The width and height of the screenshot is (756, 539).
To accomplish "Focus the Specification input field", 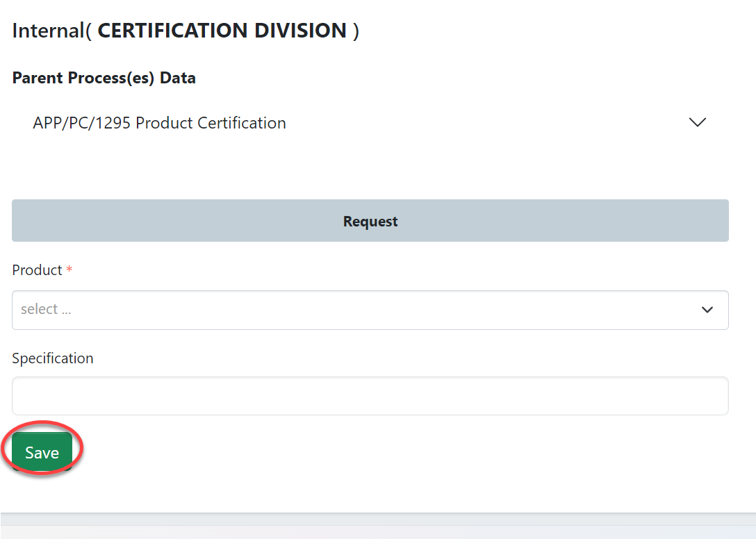I will pyautogui.click(x=370, y=396).
